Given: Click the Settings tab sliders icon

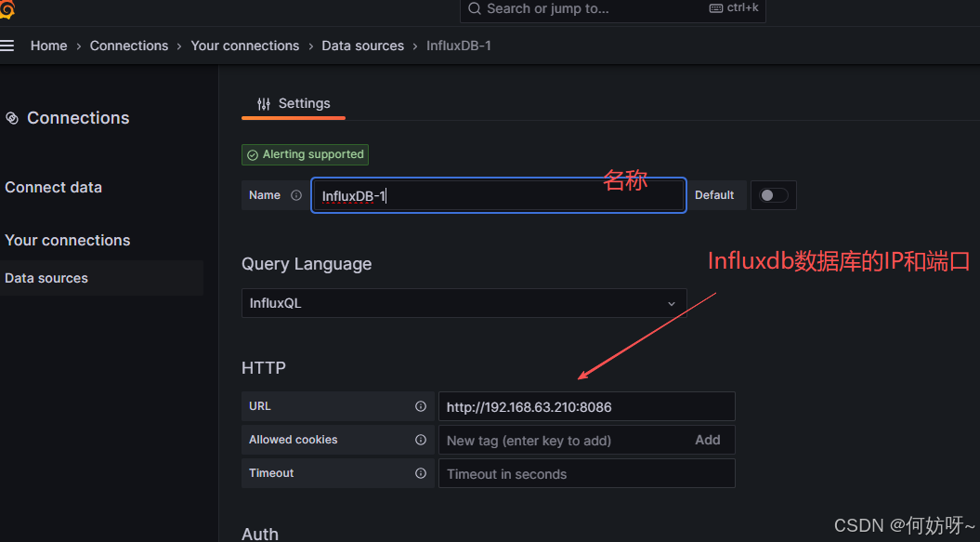Looking at the screenshot, I should [x=264, y=104].
